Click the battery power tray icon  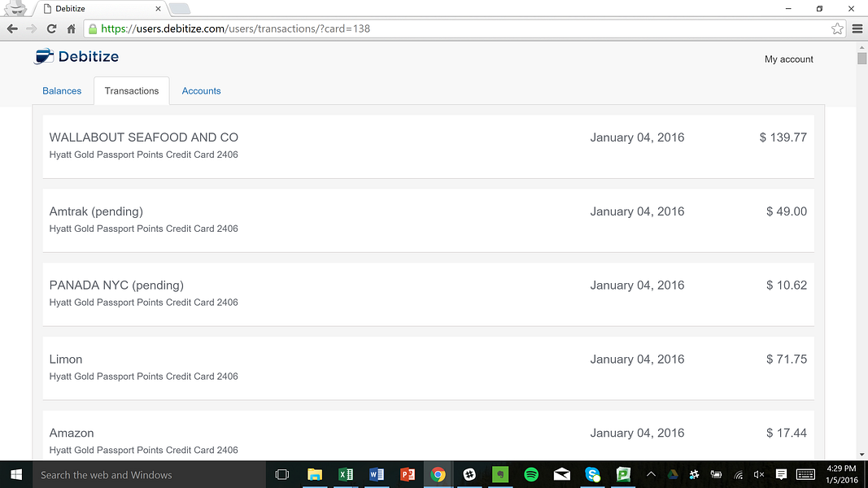716,475
